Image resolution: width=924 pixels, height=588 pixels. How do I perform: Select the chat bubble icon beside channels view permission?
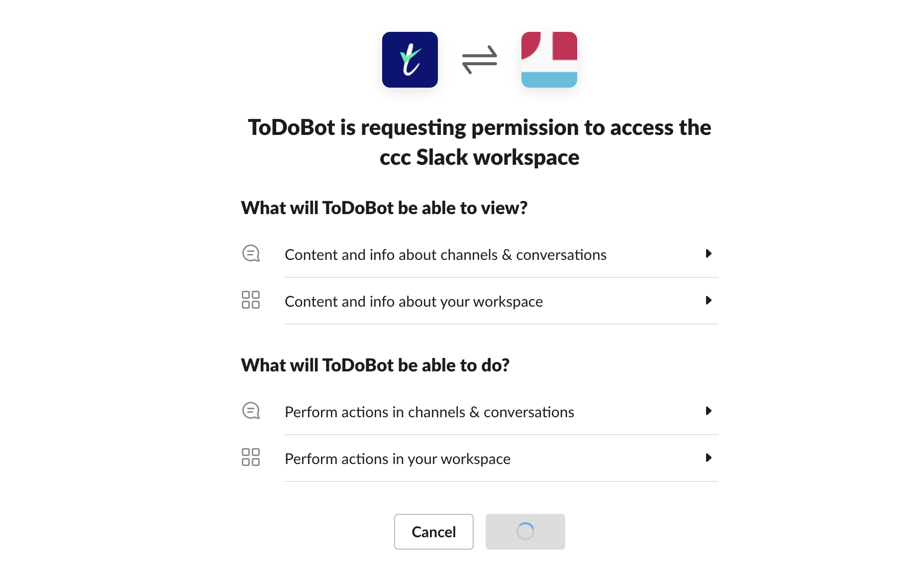[251, 253]
